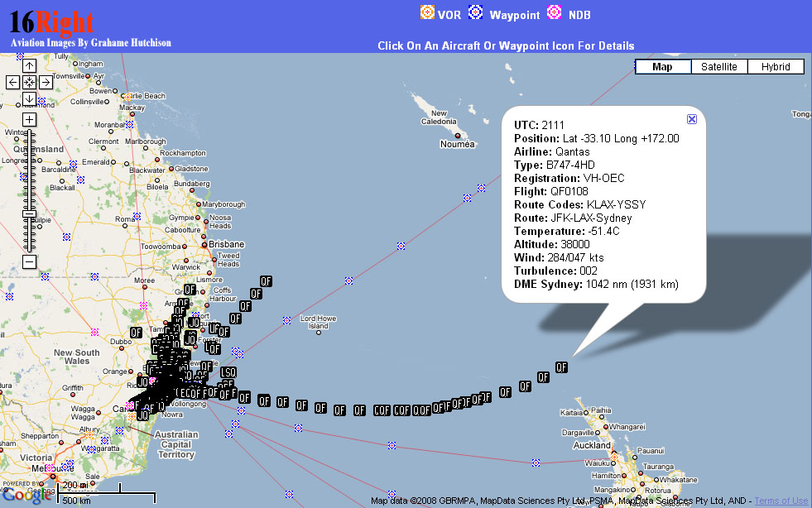
Task: Click the magenta NDB marker south of Moree
Action: [x=143, y=306]
